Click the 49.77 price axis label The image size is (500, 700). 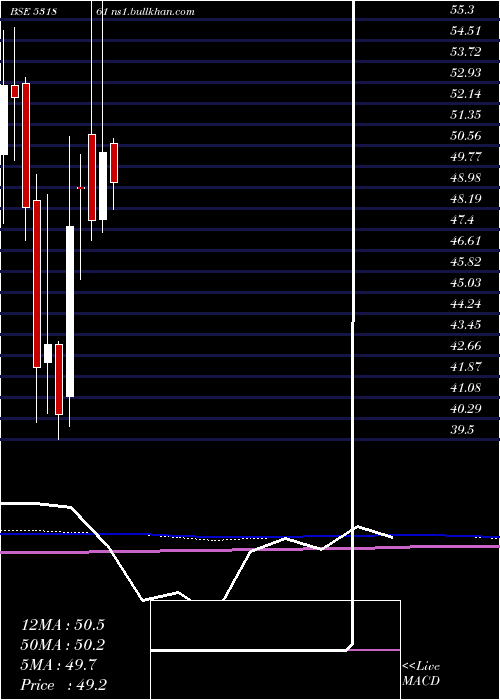click(x=465, y=157)
